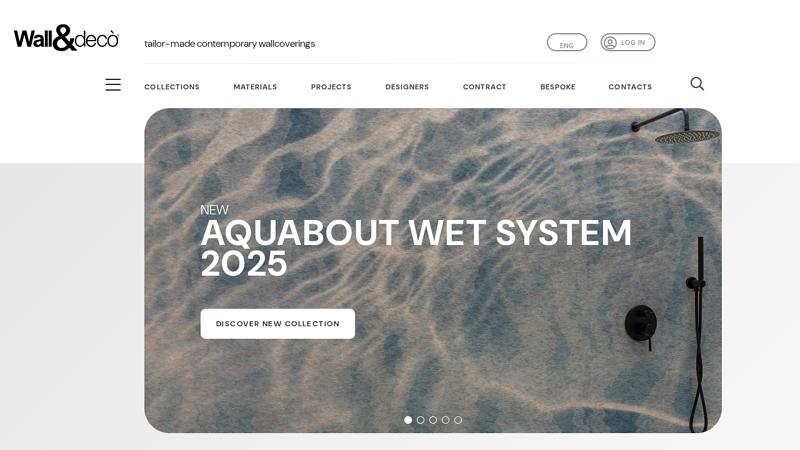The image size is (800, 450).
Task: Jump to the second carousel slide
Action: [x=420, y=420]
